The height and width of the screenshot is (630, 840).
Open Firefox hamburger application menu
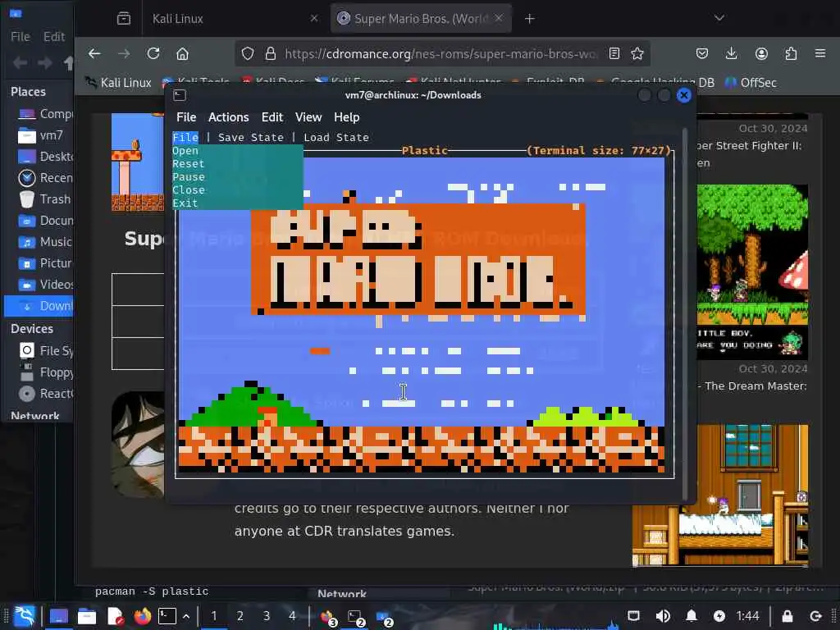(820, 53)
